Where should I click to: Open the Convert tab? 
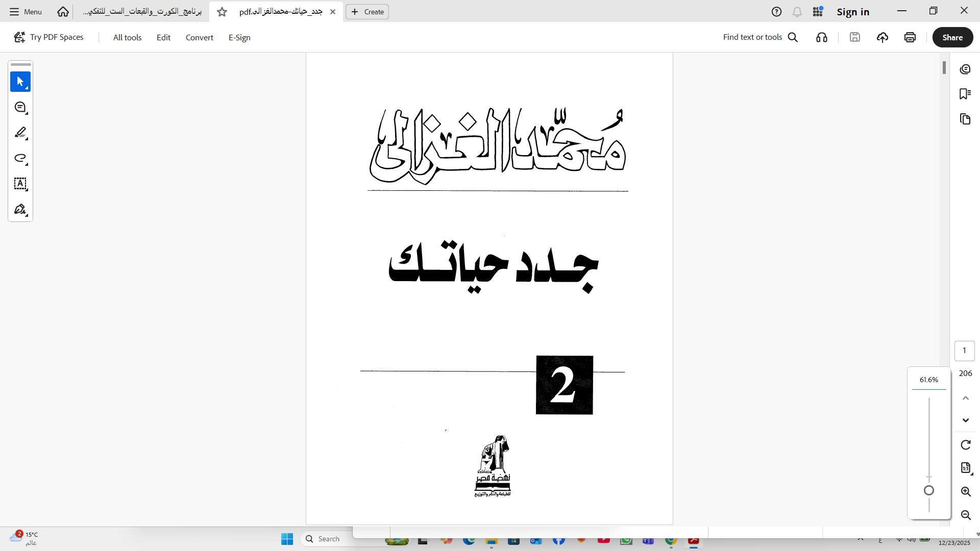pos(199,37)
